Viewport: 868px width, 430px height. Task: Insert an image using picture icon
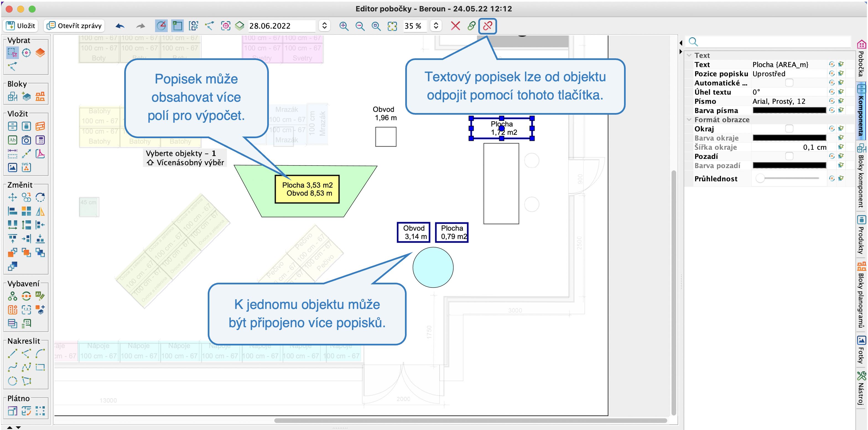point(12,167)
